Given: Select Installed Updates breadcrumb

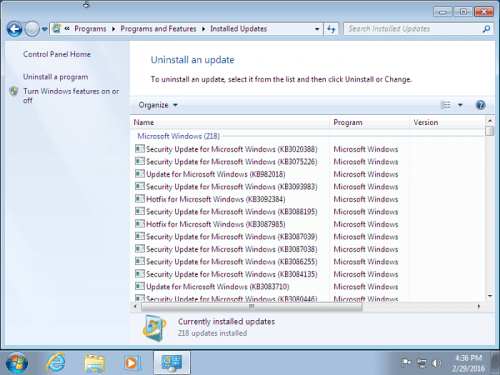Looking at the screenshot, I should coord(238,29).
